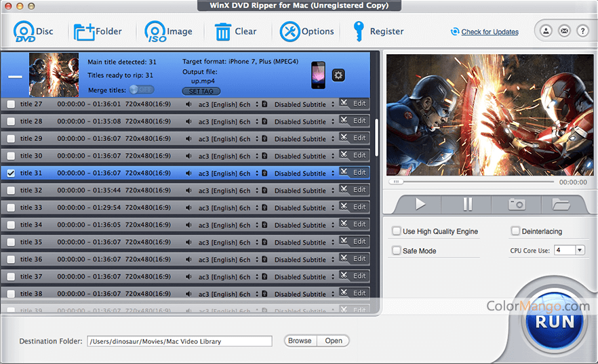Image resolution: width=598 pixels, height=364 pixels.
Task: Open the output profile settings gear
Action: coord(338,75)
